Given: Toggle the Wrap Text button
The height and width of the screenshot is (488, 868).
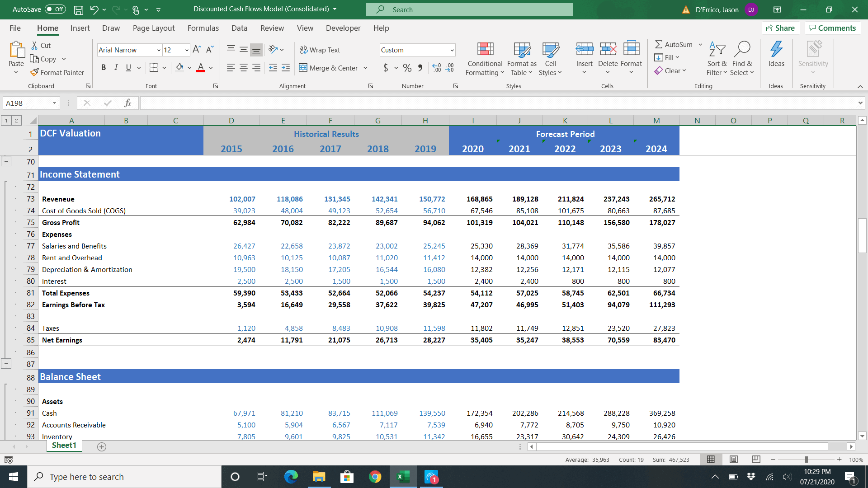Looking at the screenshot, I should pyautogui.click(x=321, y=49).
